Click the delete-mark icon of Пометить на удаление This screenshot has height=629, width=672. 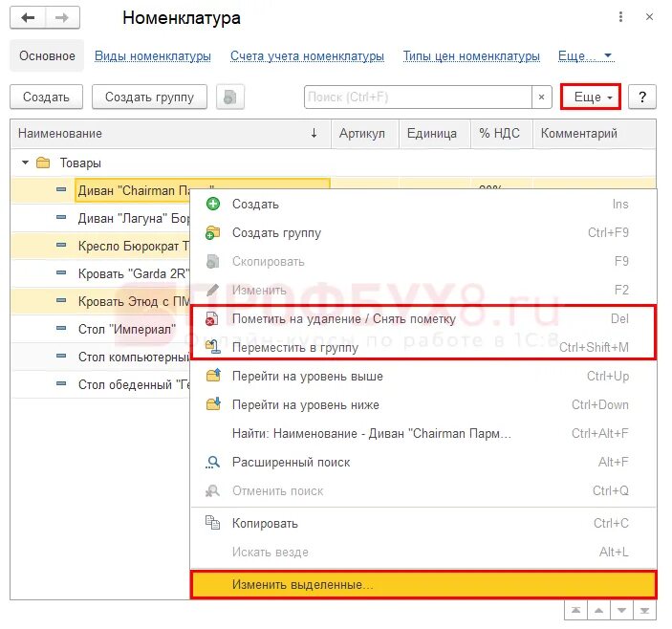(x=211, y=319)
